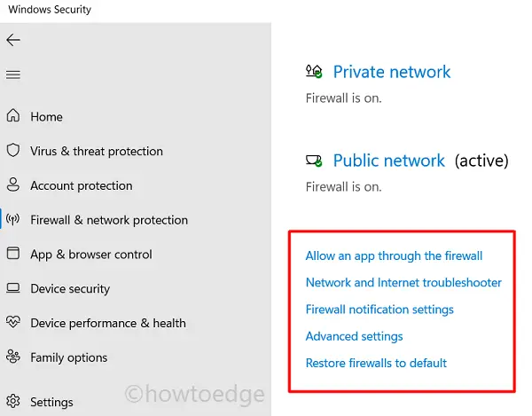
Task: Click the Firewall & network protection antenna icon
Action: click(13, 220)
